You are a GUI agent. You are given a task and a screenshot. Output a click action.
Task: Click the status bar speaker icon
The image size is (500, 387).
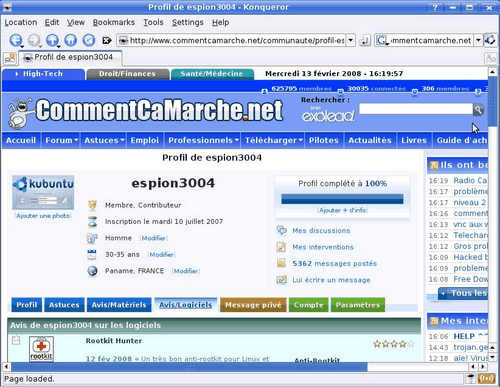pos(486,378)
